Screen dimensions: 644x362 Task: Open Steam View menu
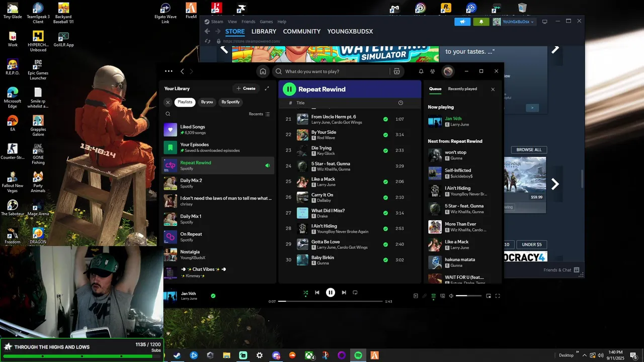coord(232,22)
